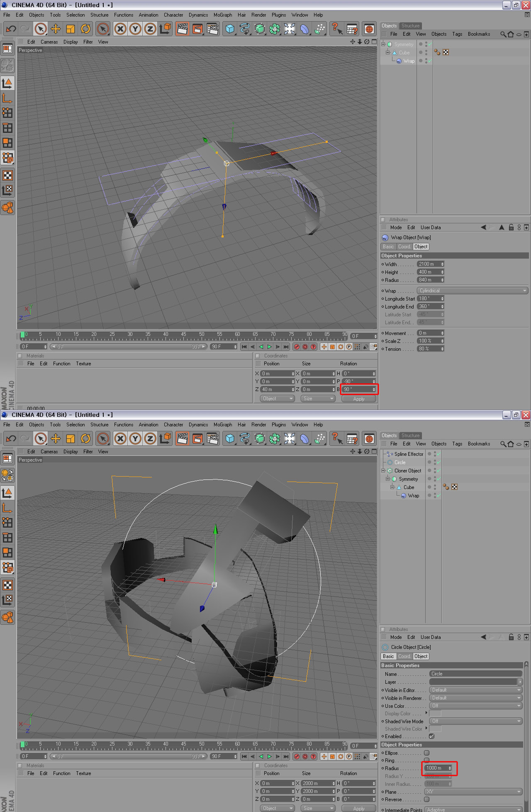Viewport: 531px width, 812px height.
Task: Toggle Ring checkbox in Circle properties
Action: click(x=426, y=761)
